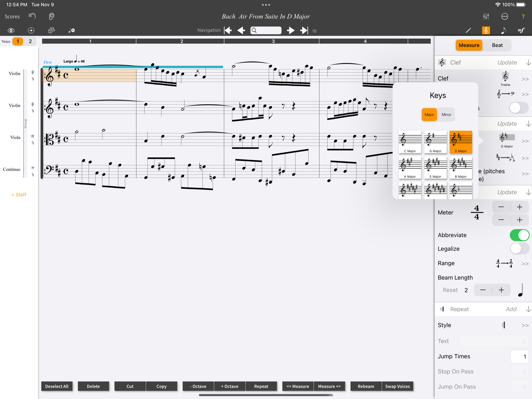Toggle the Abbreviate switch off
Viewport: 532px width, 399px height.
pos(519,235)
